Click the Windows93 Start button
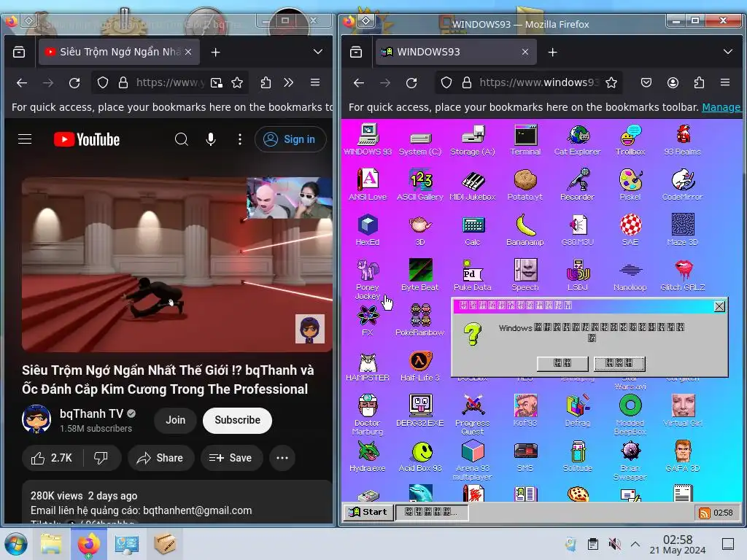 tap(368, 512)
